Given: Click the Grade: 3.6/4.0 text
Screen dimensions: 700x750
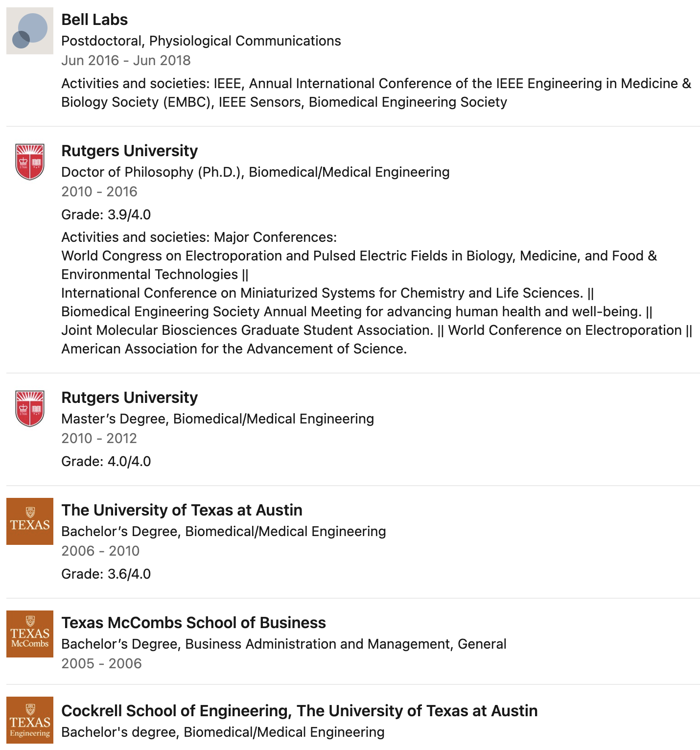Looking at the screenshot, I should click(x=106, y=574).
